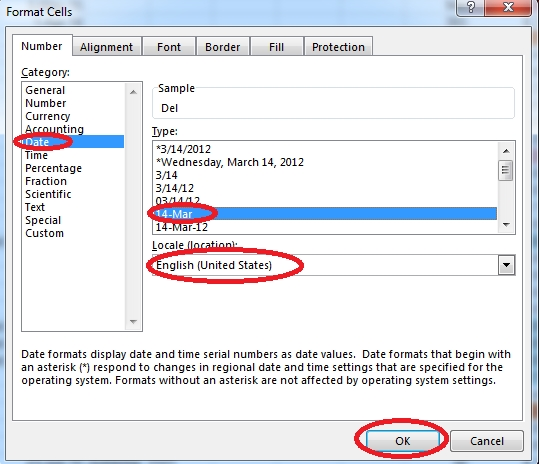
Task: Select the 14-Mar-12 date type
Action: (182, 227)
